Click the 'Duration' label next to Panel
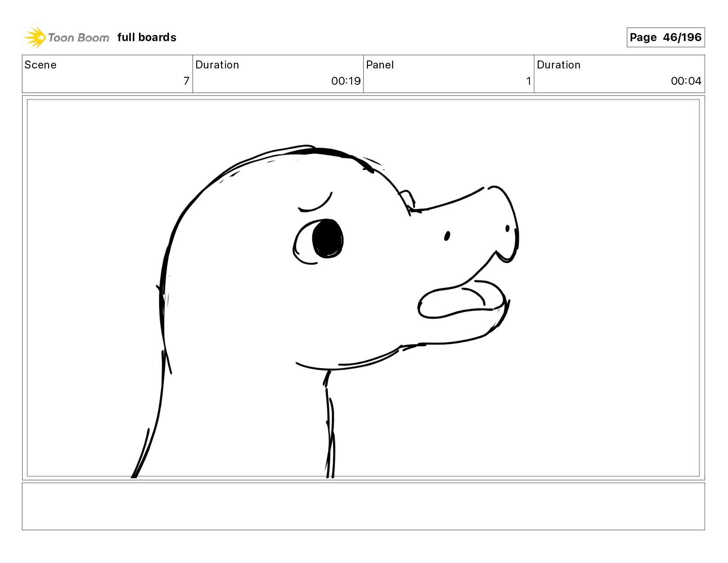The image size is (728, 563). pyautogui.click(x=559, y=65)
